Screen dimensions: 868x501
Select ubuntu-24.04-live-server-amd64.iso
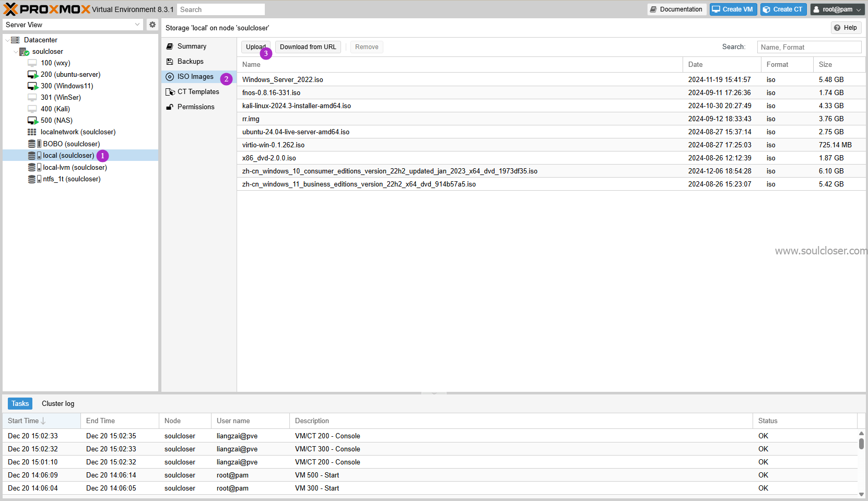coord(551,132)
